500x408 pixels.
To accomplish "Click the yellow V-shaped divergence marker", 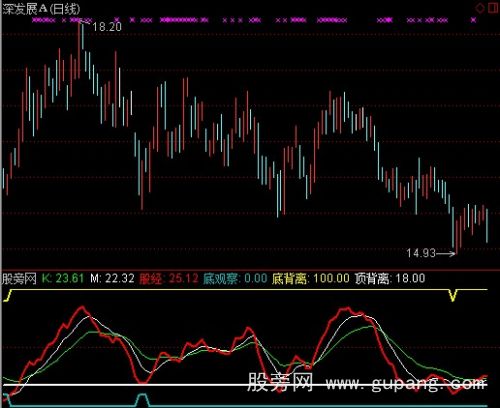I will pos(453,295).
